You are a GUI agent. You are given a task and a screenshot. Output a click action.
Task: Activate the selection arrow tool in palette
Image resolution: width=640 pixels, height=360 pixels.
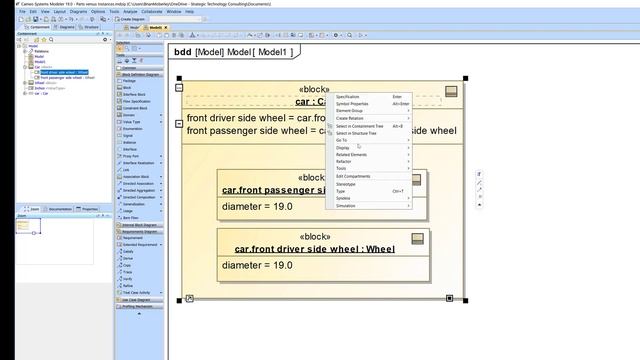[120, 49]
